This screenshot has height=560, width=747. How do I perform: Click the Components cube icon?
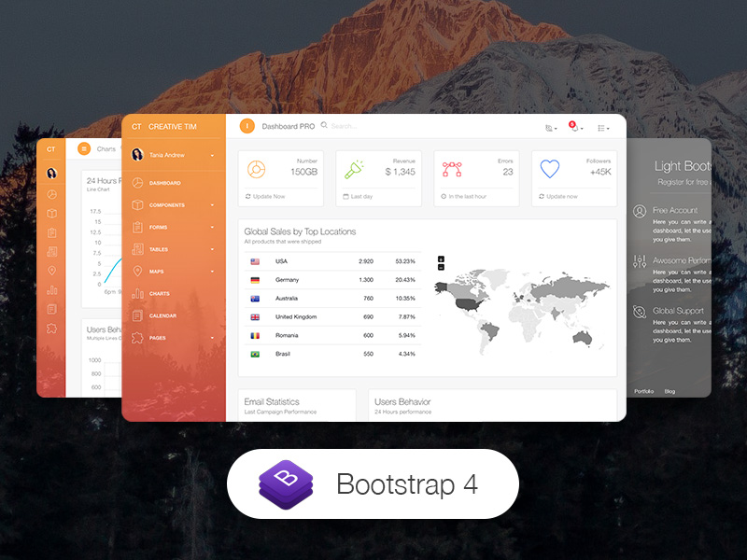pos(135,205)
